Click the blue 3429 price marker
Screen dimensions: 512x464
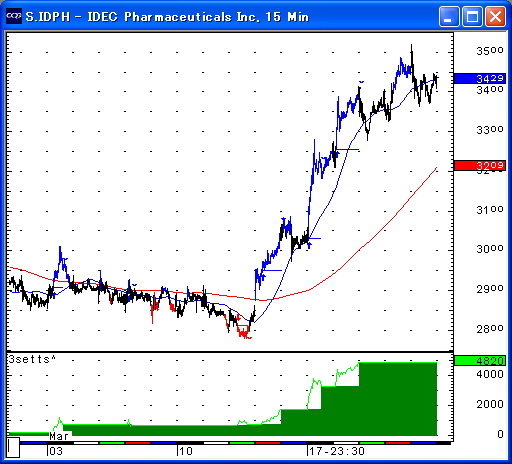480,78
